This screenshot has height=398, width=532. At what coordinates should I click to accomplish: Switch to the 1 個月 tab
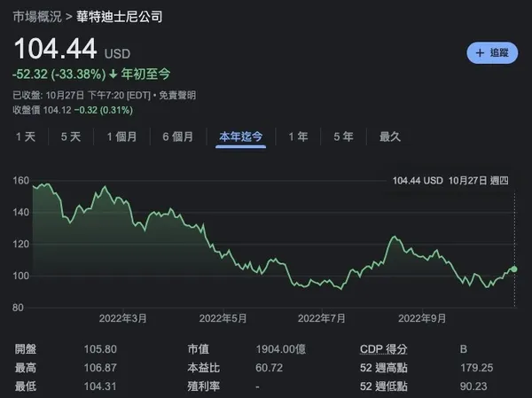[121, 137]
